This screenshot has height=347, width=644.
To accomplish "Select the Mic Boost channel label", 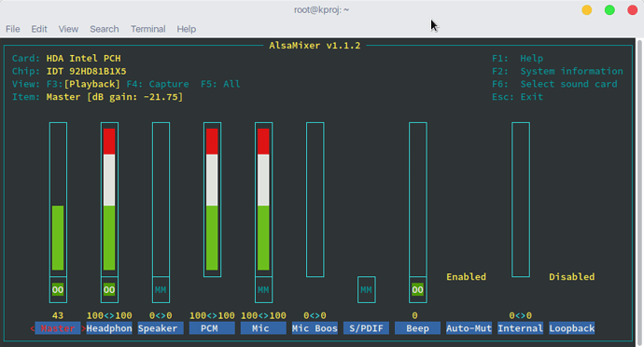I will [x=315, y=328].
